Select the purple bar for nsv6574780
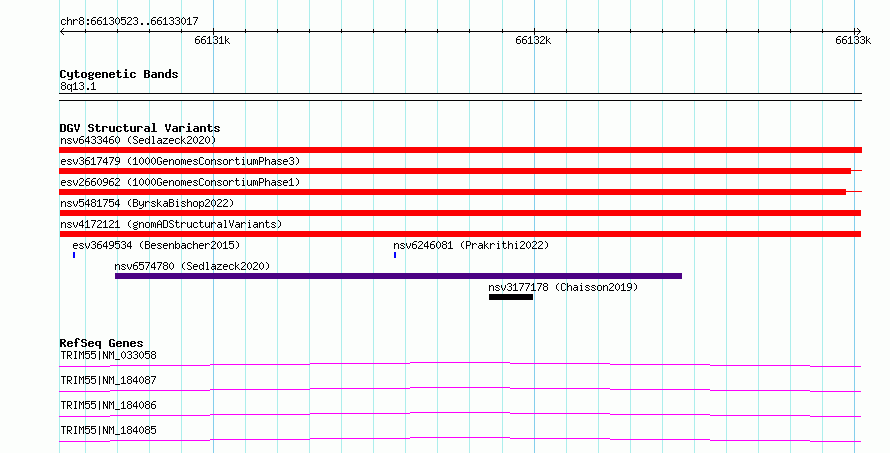The width and height of the screenshot is (890, 453). click(398, 276)
